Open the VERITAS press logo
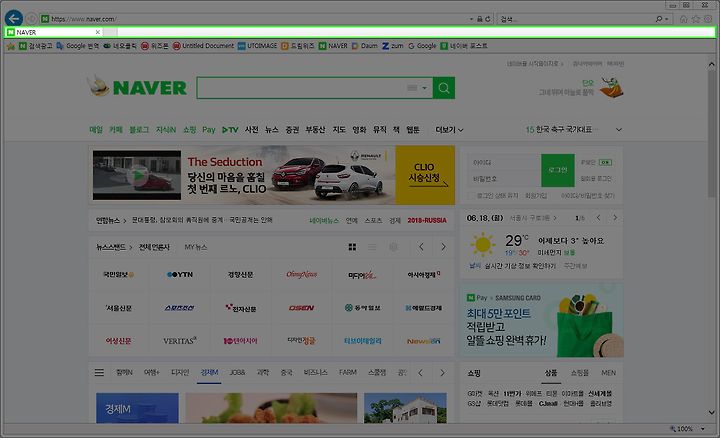Viewport: 720px width, 438px height. coord(180,341)
